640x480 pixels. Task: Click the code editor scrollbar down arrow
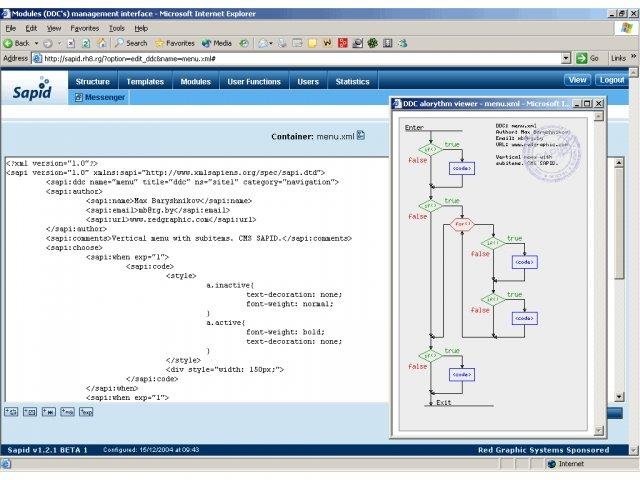point(619,396)
